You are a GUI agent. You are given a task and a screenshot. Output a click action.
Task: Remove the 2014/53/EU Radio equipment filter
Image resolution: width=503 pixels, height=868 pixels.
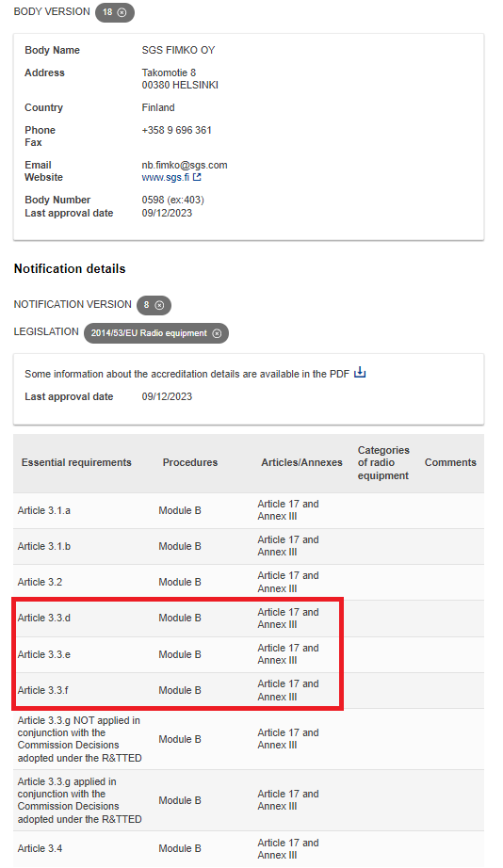pos(218,333)
